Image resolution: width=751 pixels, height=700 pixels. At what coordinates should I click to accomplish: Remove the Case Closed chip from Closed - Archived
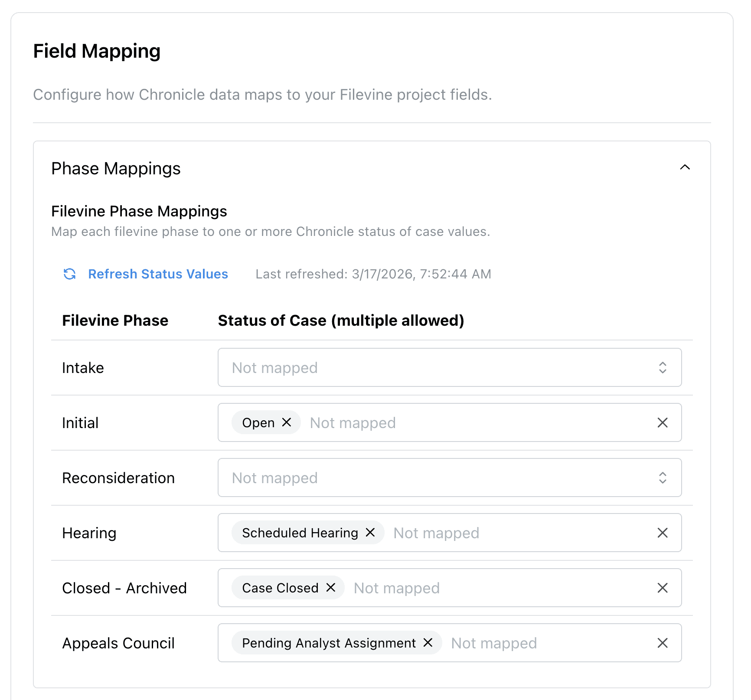point(331,588)
